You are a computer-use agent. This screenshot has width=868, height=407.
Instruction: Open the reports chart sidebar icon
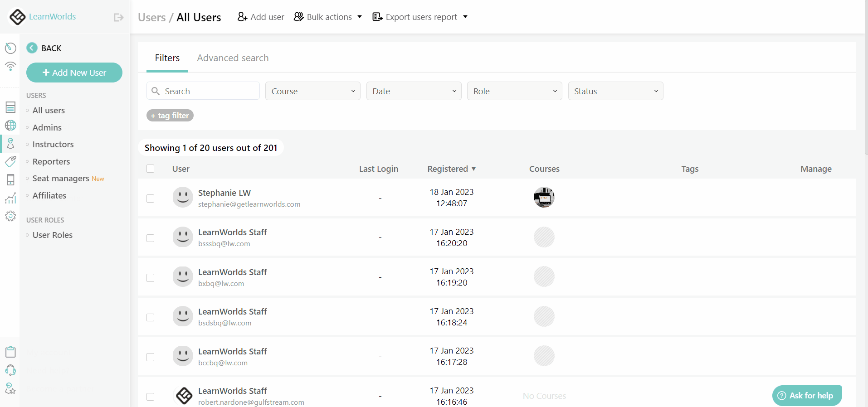point(10,198)
